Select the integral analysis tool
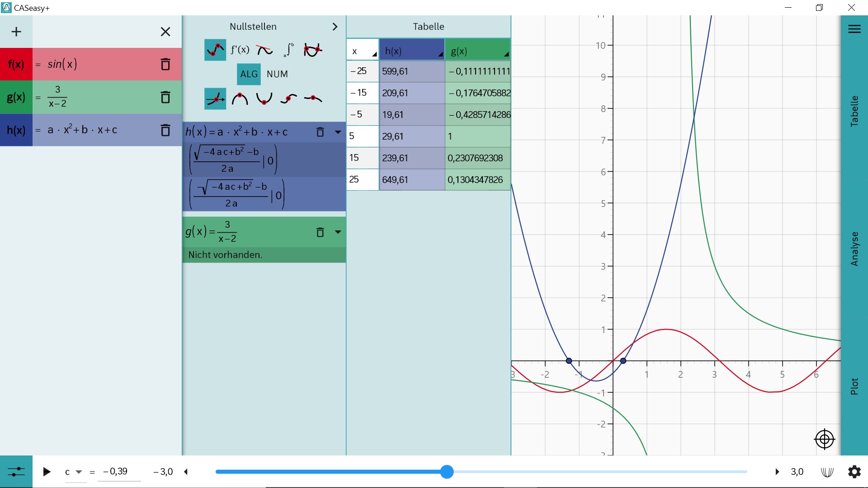Image resolution: width=868 pixels, height=488 pixels. (288, 50)
